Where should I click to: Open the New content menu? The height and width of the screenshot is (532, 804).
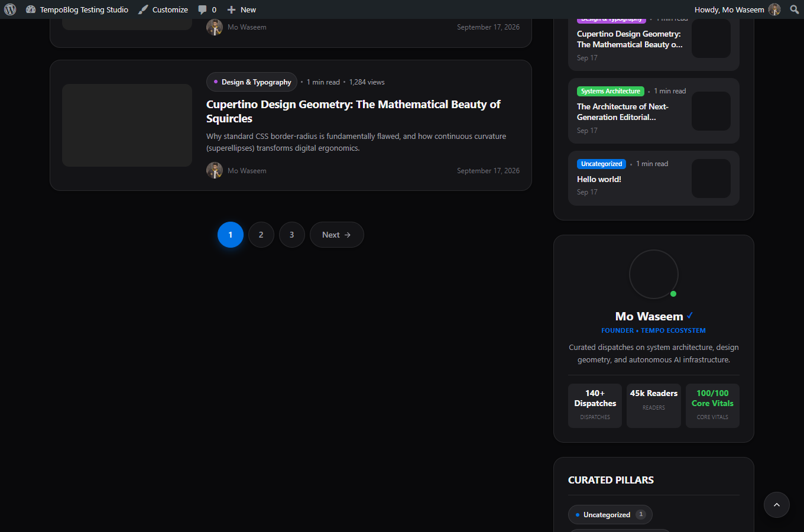[242, 9]
